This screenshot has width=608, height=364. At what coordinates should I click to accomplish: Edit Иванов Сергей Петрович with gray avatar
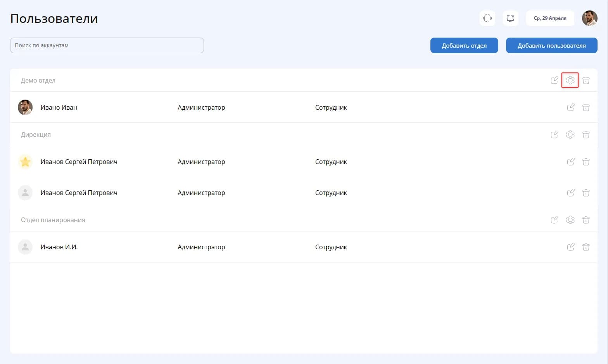click(x=570, y=193)
